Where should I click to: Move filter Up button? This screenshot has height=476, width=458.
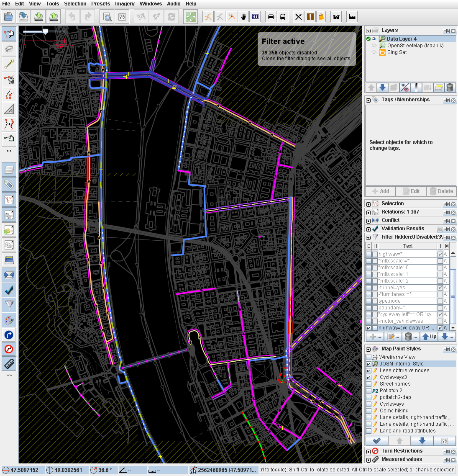tap(429, 337)
